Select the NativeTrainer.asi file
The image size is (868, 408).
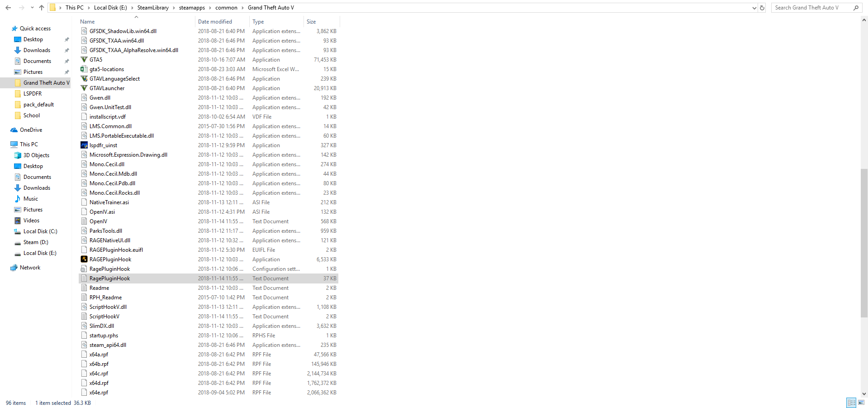coord(109,202)
